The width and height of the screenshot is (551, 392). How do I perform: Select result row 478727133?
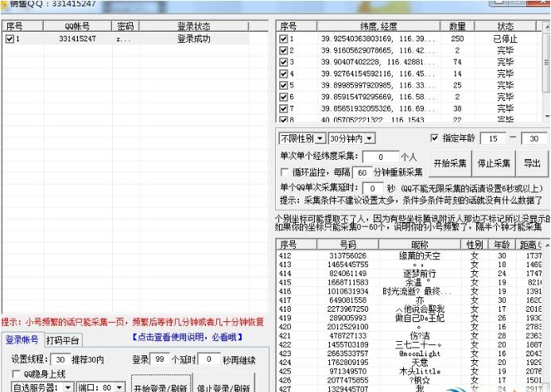coord(409,336)
